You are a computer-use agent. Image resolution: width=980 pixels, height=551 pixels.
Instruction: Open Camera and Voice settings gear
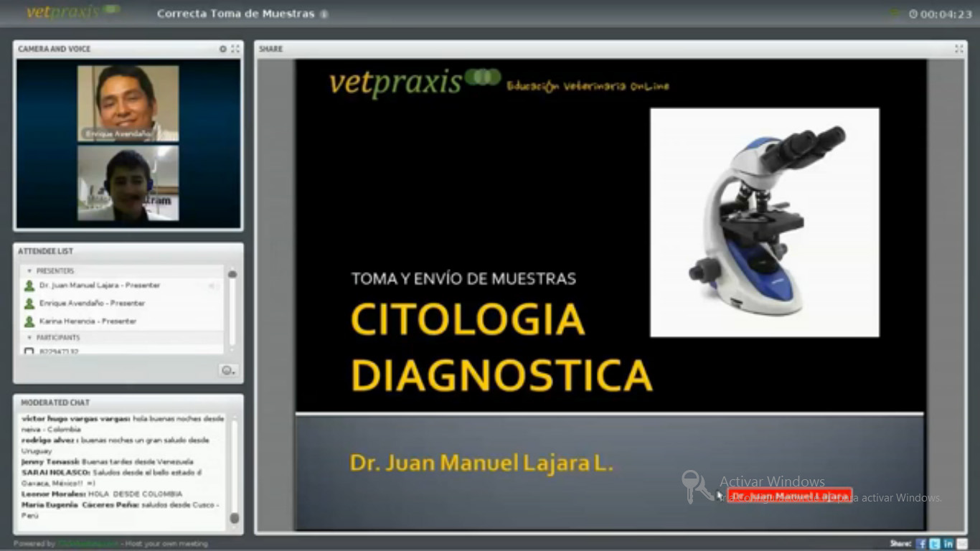(222, 49)
